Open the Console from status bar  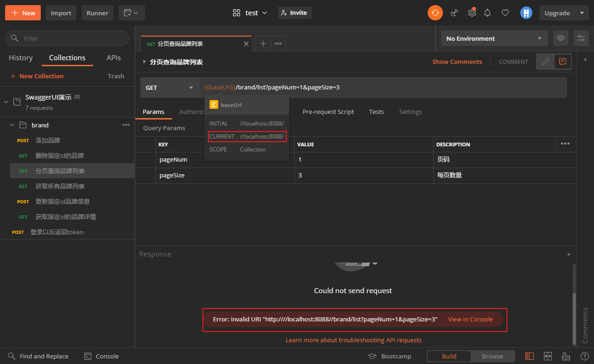pos(101,356)
